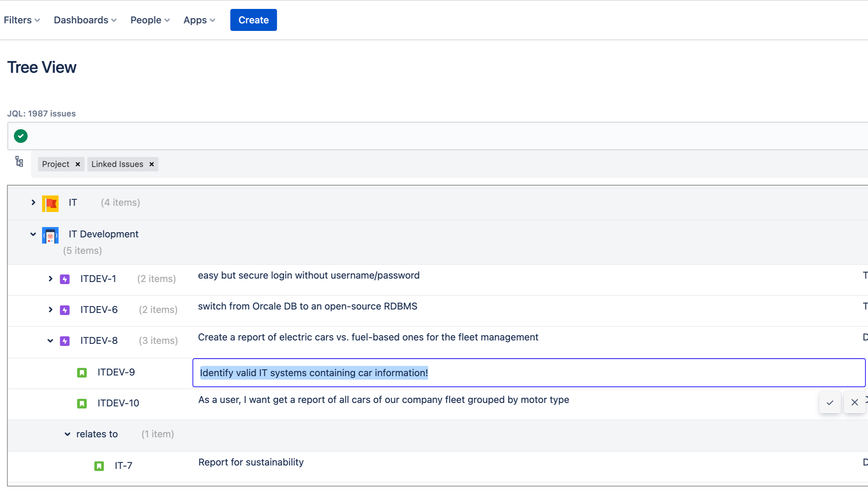Click the story icon beside ITDEV-9

[82, 372]
